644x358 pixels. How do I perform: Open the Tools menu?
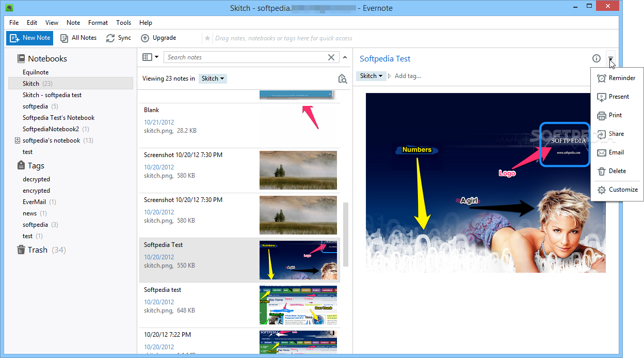point(124,23)
